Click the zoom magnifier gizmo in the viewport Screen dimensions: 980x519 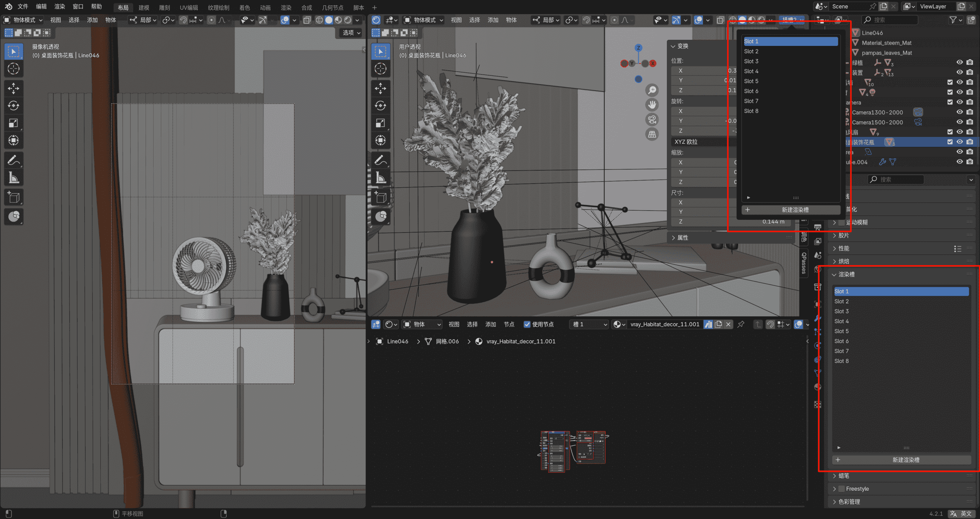click(652, 90)
